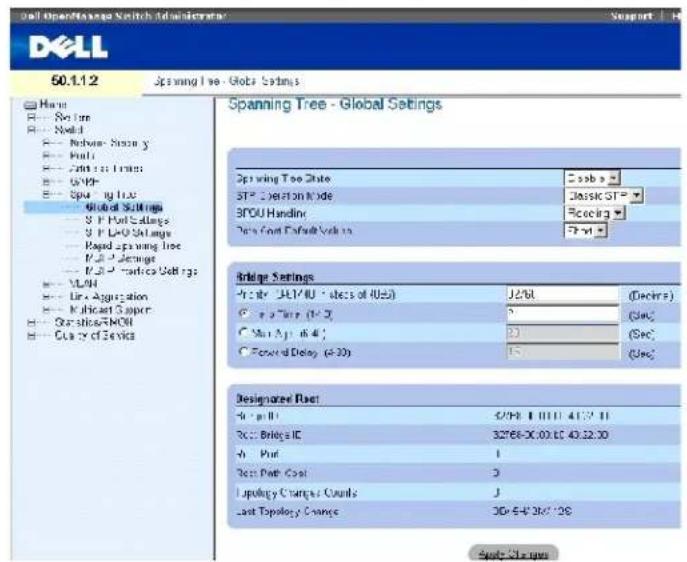
Task: Click the Home folder icon in tree
Action: 30,105
